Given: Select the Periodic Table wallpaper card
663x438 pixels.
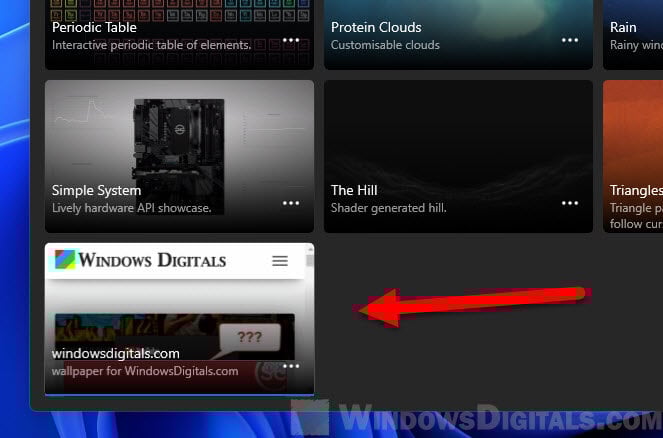Looking at the screenshot, I should point(179,35).
